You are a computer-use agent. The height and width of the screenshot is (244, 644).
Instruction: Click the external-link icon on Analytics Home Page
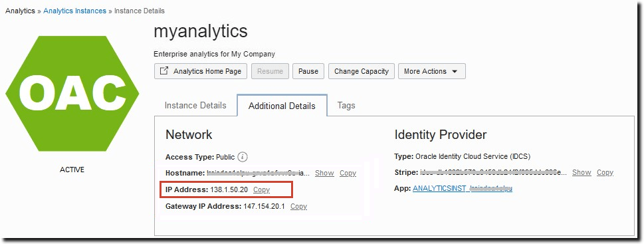(164, 71)
